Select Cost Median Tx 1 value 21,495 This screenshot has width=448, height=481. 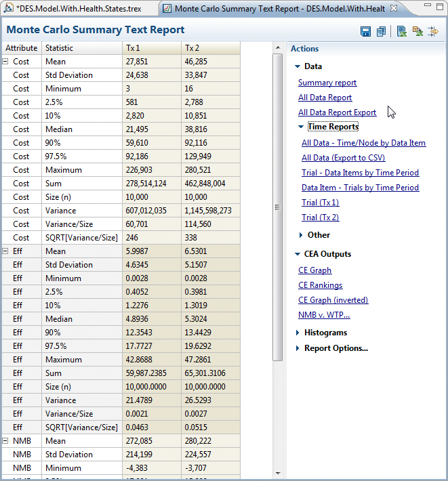pos(152,129)
